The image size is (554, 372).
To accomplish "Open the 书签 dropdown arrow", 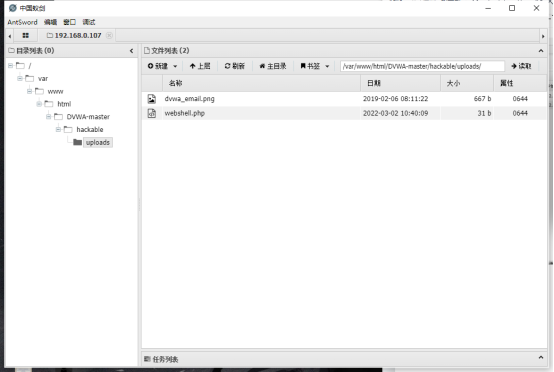I will (x=327, y=66).
